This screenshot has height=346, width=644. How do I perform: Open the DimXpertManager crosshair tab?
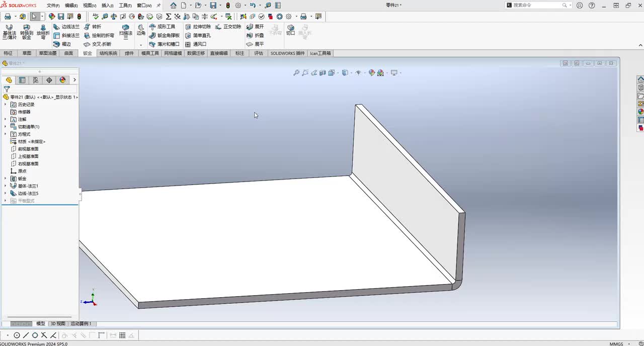49,80
